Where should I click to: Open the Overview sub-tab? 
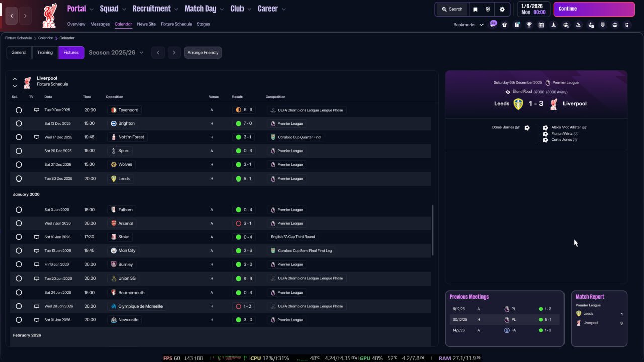(76, 24)
